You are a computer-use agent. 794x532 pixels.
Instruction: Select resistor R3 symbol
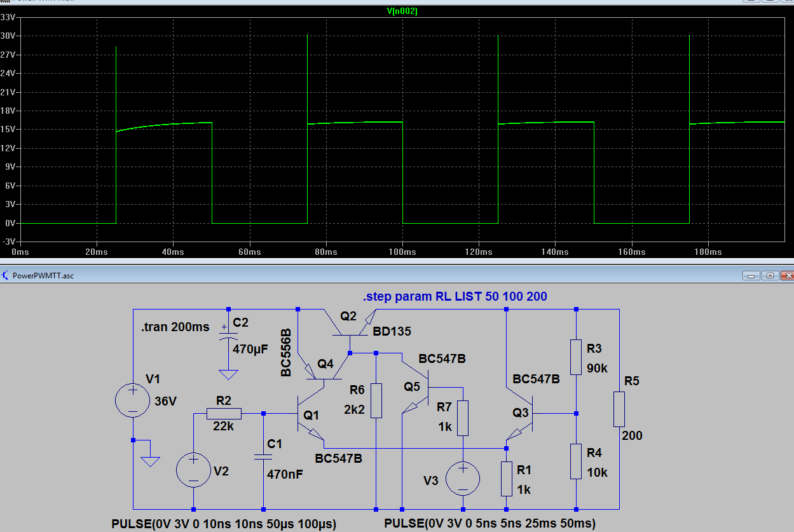coord(575,357)
